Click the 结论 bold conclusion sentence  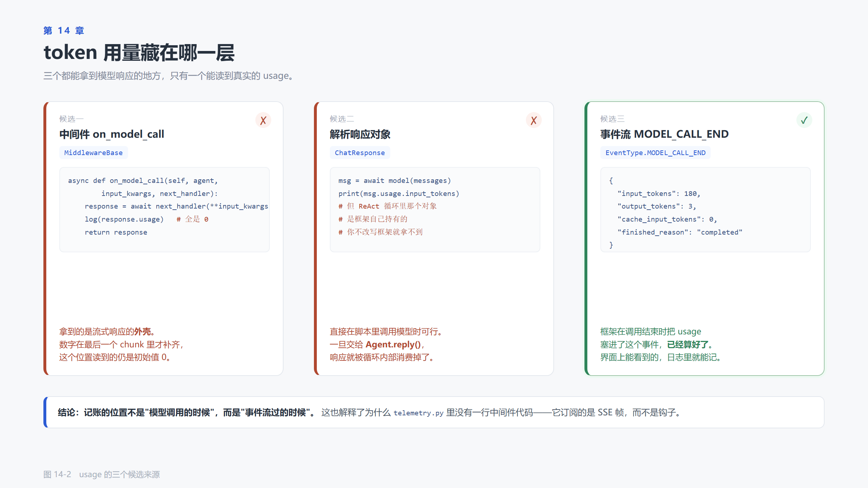(x=186, y=412)
